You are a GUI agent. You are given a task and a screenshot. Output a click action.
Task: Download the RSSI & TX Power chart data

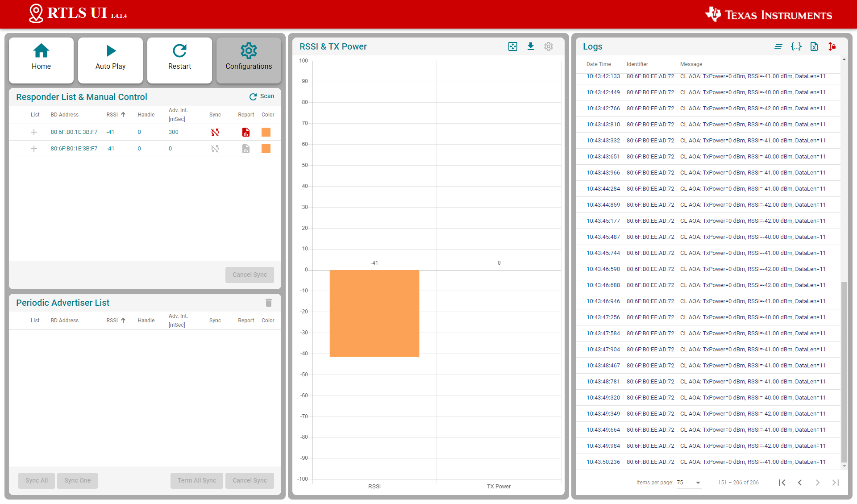(531, 46)
